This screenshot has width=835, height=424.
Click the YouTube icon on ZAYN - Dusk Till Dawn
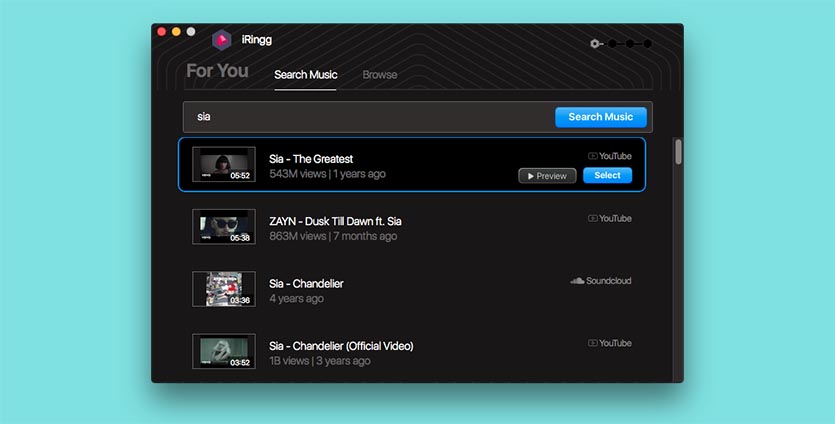pos(593,218)
